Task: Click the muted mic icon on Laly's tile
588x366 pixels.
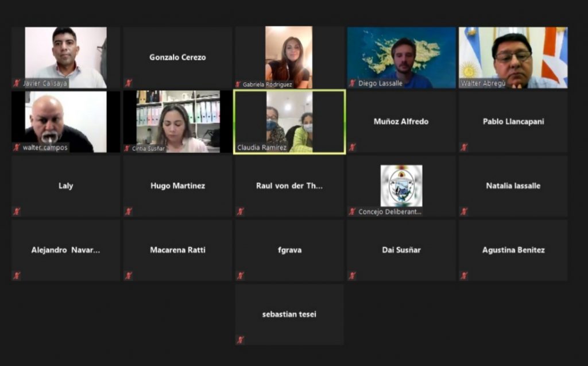Action: tap(17, 211)
